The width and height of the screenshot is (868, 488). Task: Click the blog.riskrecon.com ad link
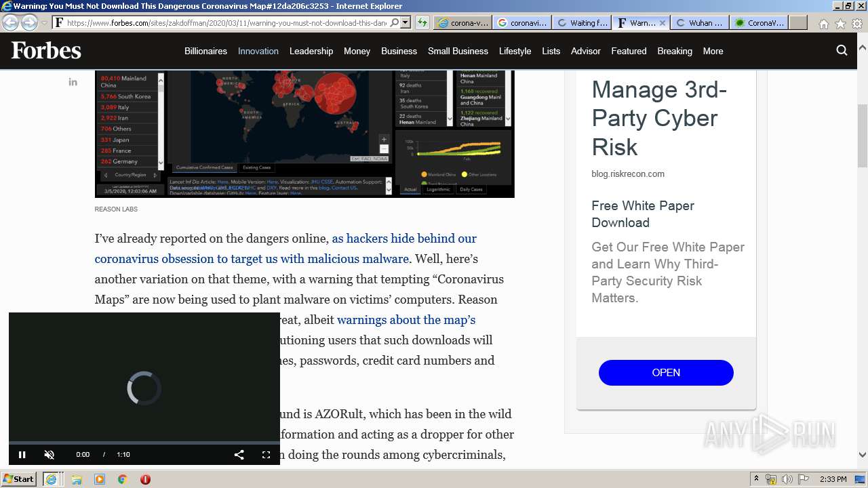(628, 174)
